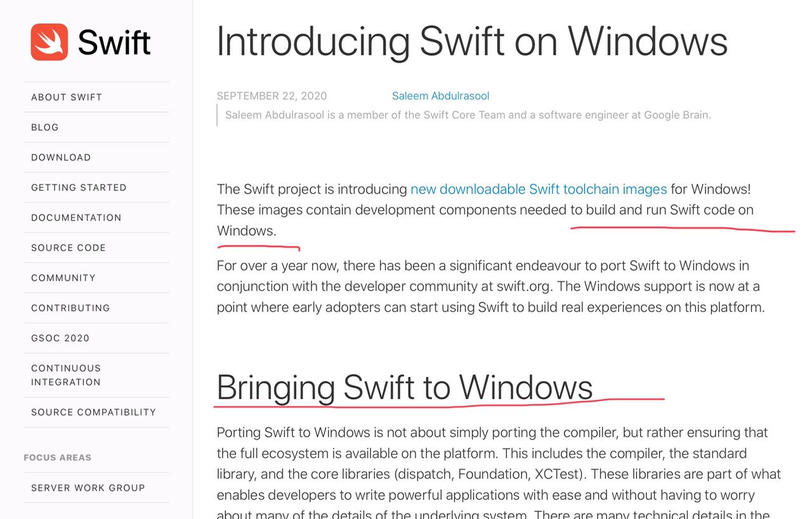Viewport: 812px width, 519px height.
Task: Click the Bringing Swift to Windows heading
Action: click(405, 387)
